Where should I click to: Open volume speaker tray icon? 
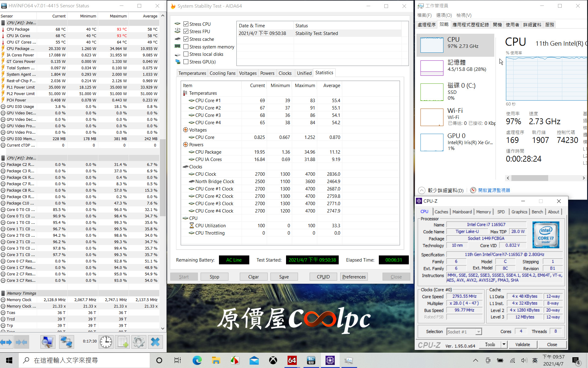[524, 360]
